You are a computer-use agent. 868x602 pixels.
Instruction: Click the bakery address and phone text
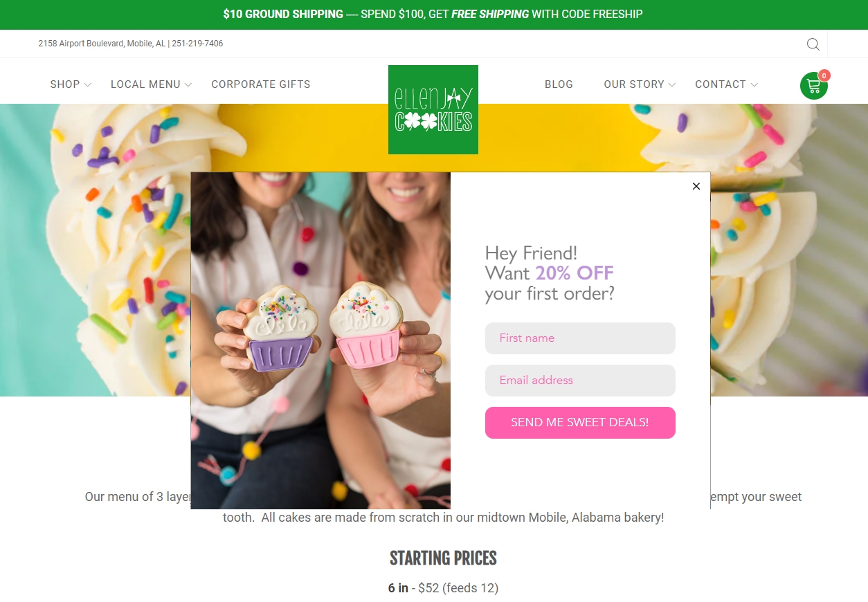tap(131, 44)
